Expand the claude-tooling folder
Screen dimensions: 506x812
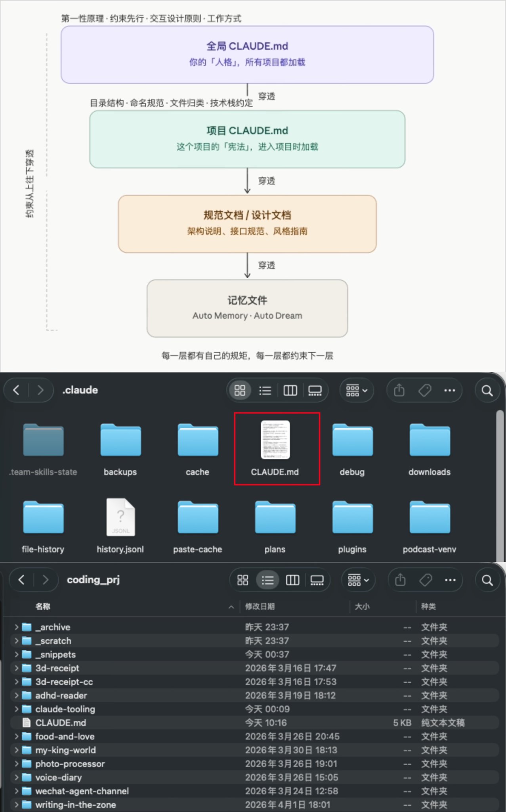16,709
